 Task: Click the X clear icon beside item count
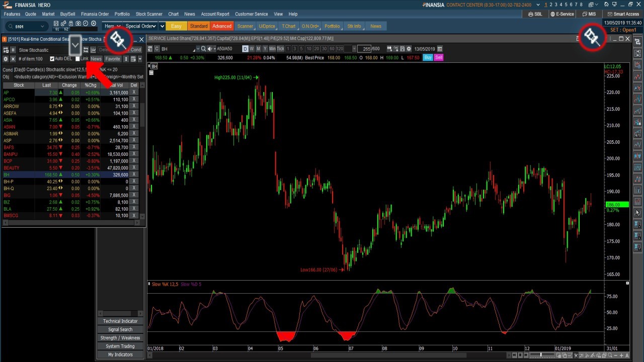[13, 59]
